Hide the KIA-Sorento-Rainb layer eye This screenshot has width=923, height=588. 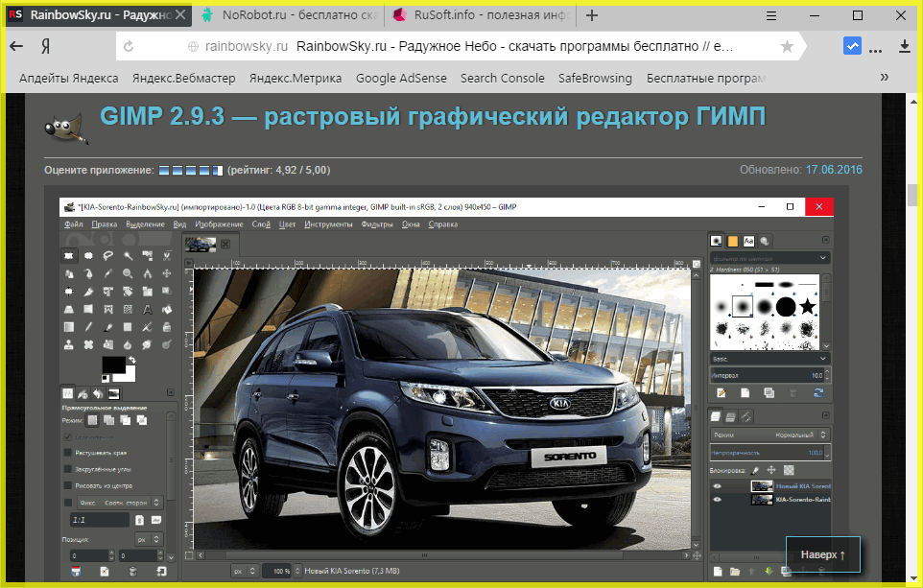pos(717,499)
